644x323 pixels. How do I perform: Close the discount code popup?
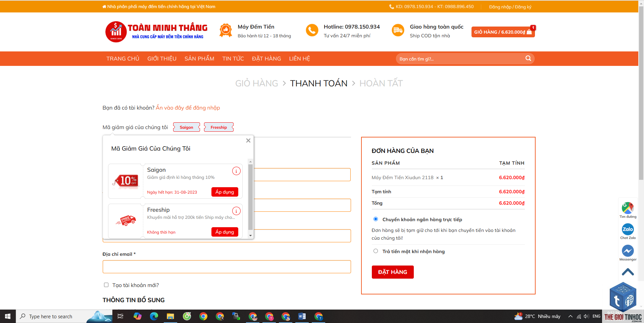pos(248,140)
